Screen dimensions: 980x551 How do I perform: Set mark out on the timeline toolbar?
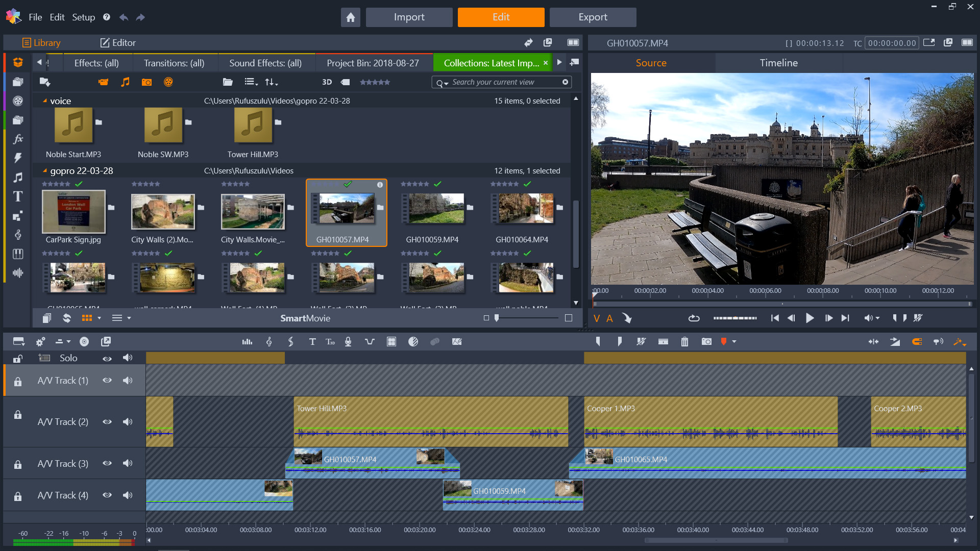click(619, 342)
